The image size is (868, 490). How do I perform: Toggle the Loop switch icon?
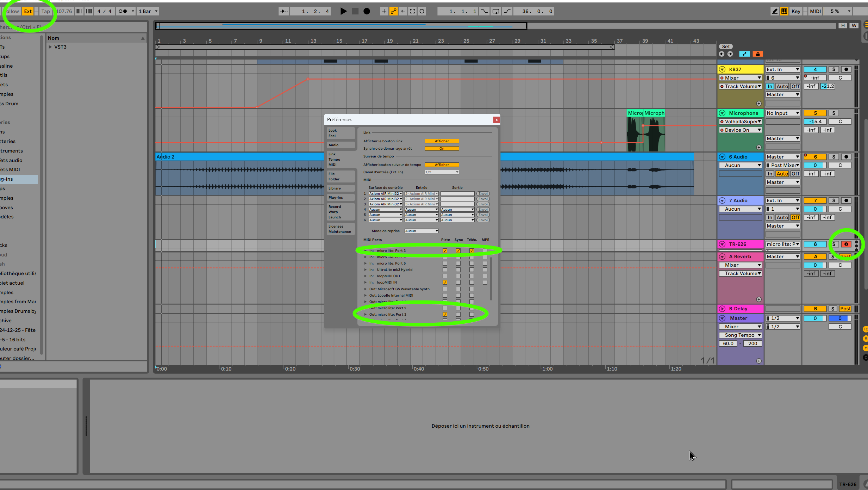[x=495, y=11]
